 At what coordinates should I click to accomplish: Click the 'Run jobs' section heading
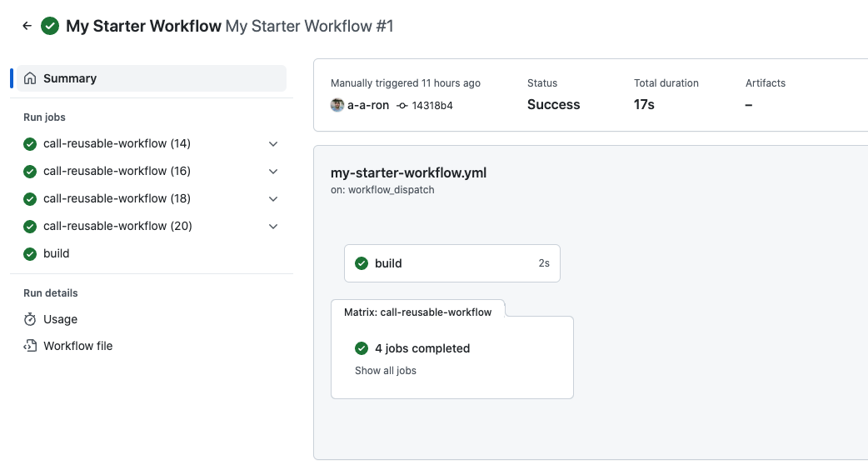tap(44, 117)
